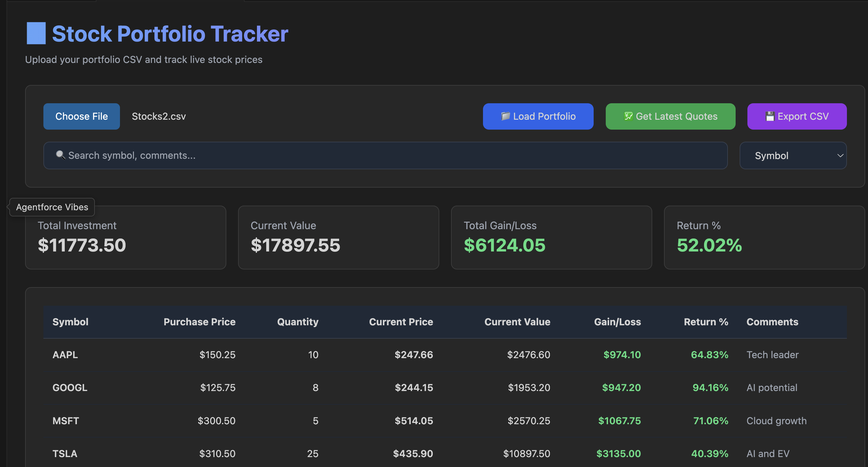Click the floppy disk icon on Export CSV
The width and height of the screenshot is (868, 467).
tap(770, 116)
